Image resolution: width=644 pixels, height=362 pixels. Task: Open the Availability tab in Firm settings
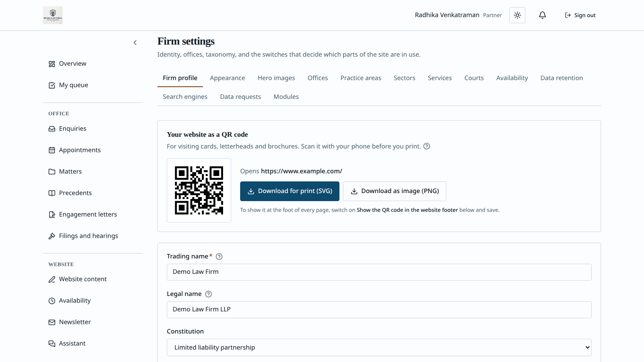pyautogui.click(x=512, y=78)
